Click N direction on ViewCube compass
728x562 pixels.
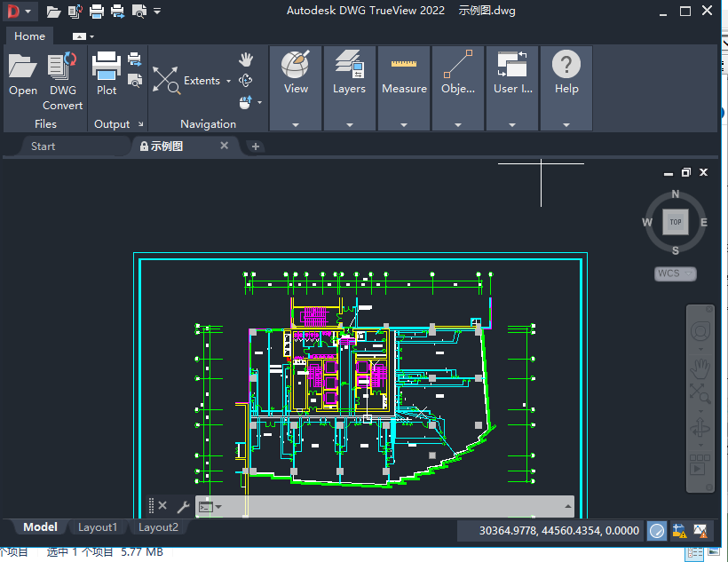click(x=676, y=194)
